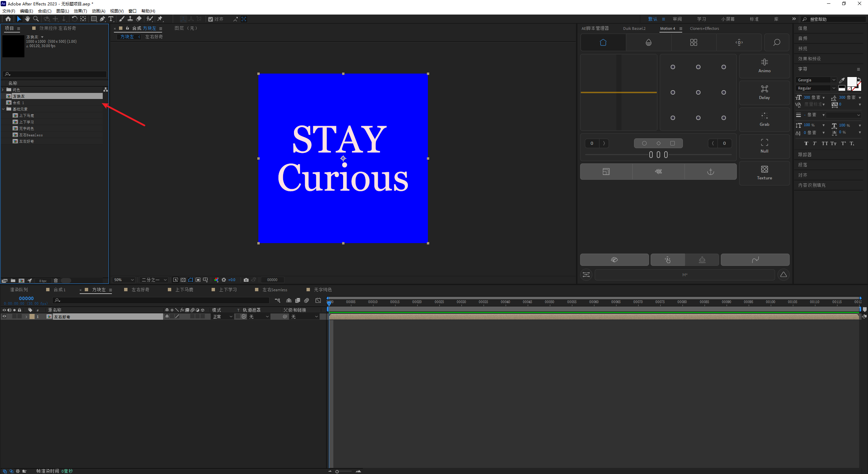Open the Georgia font family dropdown
This screenshot has width=868, height=474.
(x=834, y=80)
